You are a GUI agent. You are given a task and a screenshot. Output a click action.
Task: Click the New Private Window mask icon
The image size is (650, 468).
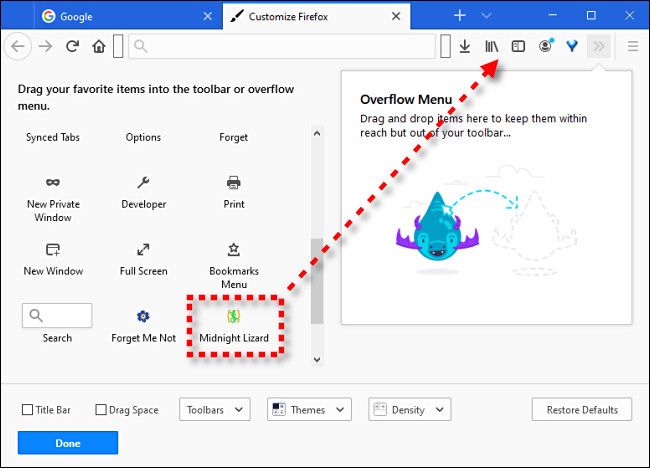pos(53,182)
